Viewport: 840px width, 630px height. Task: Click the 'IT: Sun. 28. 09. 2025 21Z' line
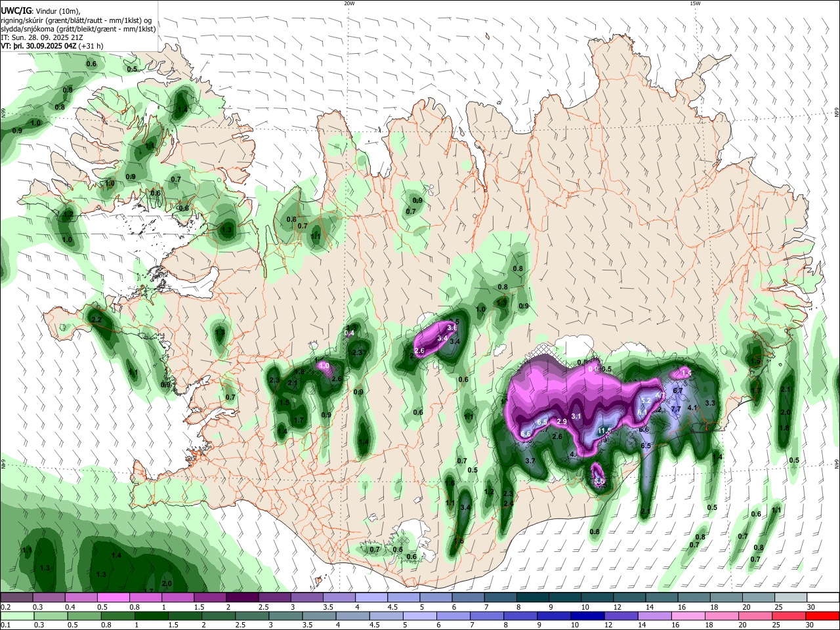pyautogui.click(x=42, y=37)
